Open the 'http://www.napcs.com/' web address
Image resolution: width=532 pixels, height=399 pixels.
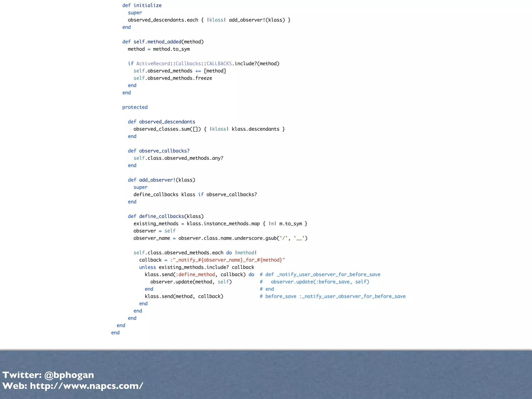click(87, 386)
